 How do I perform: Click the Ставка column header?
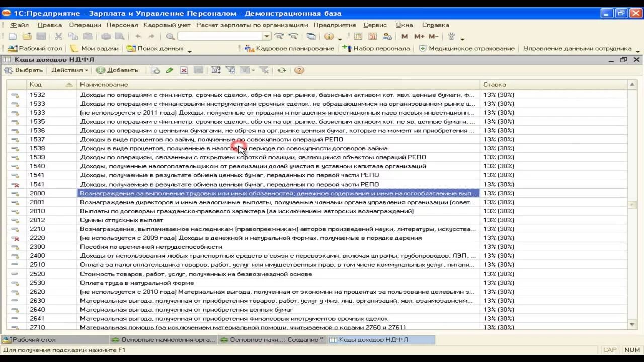[553, 84]
